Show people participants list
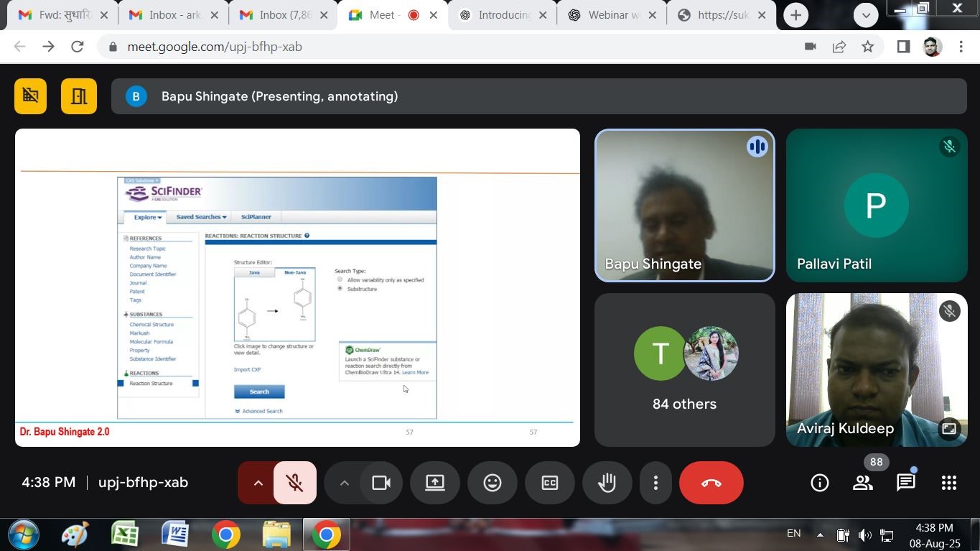 862,483
